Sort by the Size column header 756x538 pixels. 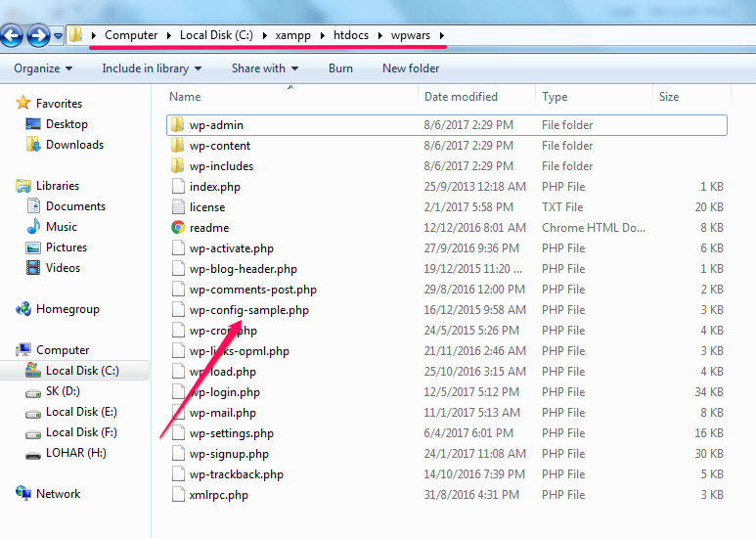[669, 97]
